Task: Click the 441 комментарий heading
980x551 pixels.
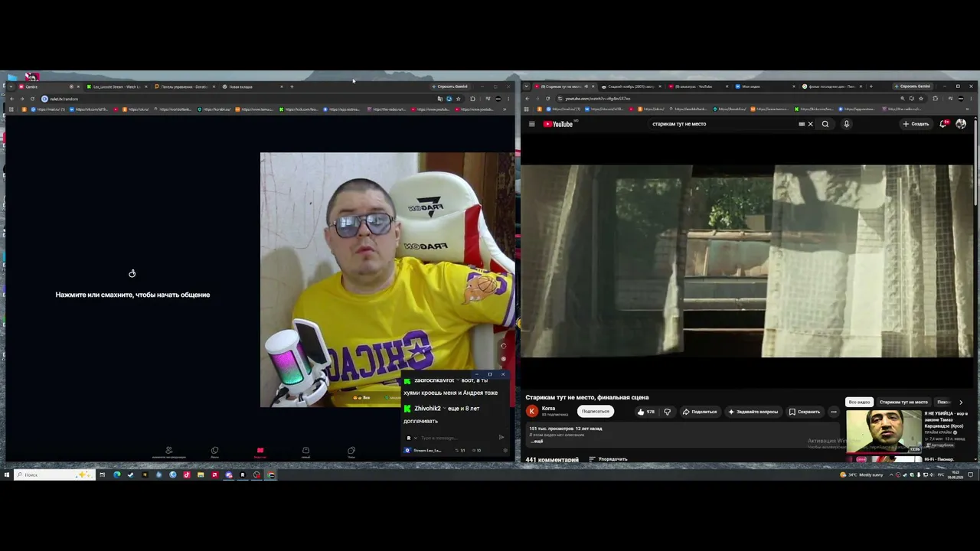Action: click(552, 460)
